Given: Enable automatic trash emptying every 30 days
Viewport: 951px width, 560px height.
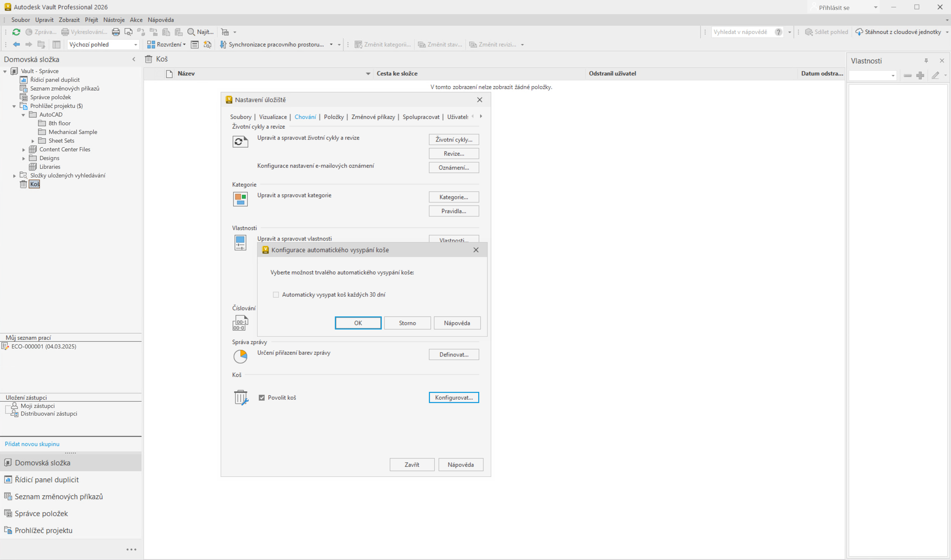Looking at the screenshot, I should (276, 295).
